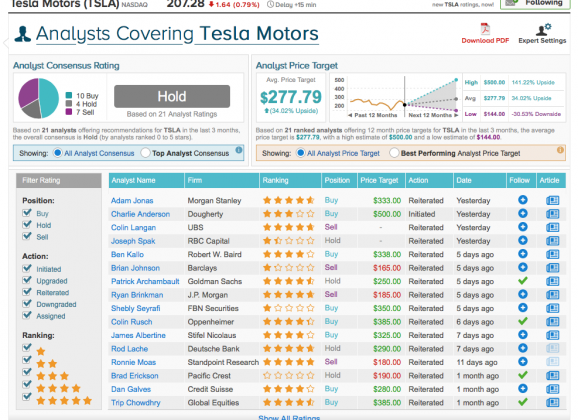Viewport: 578px width, 420px height.
Task: Sort by Date column header
Action: point(480,180)
